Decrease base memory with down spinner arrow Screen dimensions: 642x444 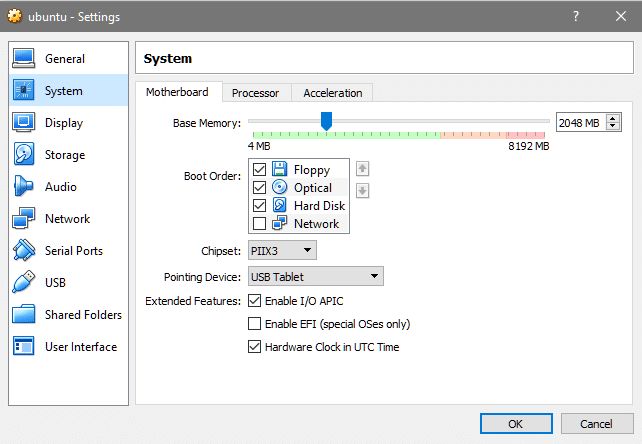click(x=613, y=126)
